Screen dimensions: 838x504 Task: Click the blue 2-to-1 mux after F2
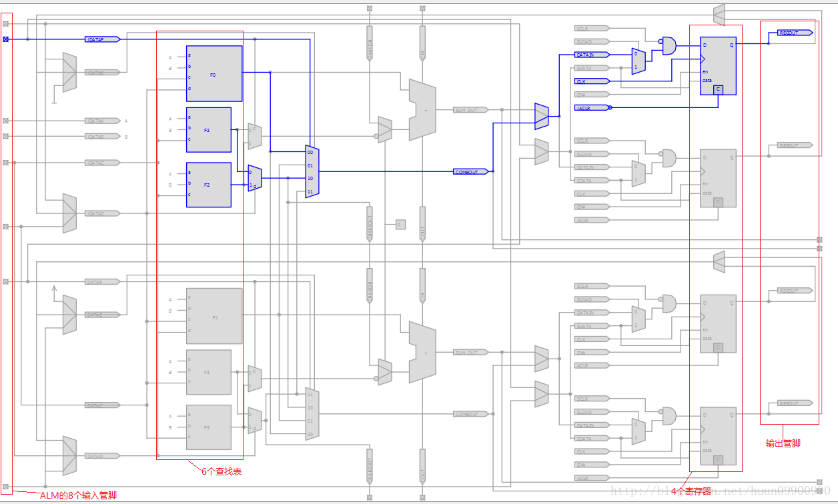tap(255, 178)
